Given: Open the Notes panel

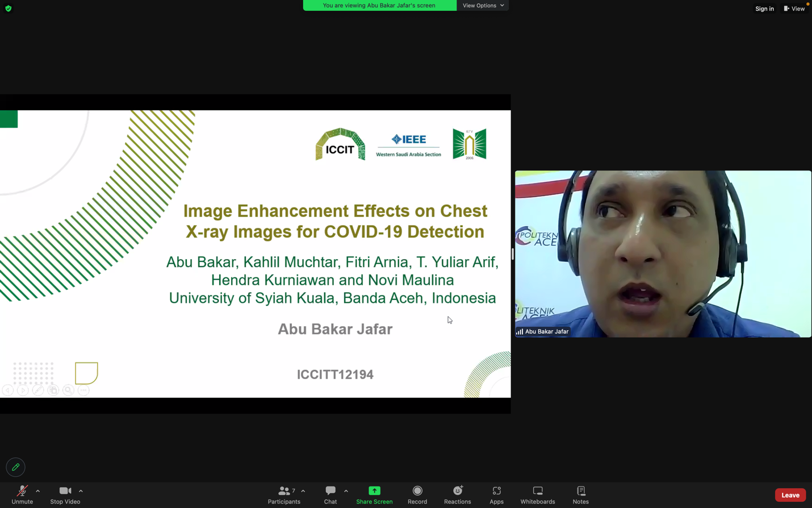Looking at the screenshot, I should click(580, 494).
